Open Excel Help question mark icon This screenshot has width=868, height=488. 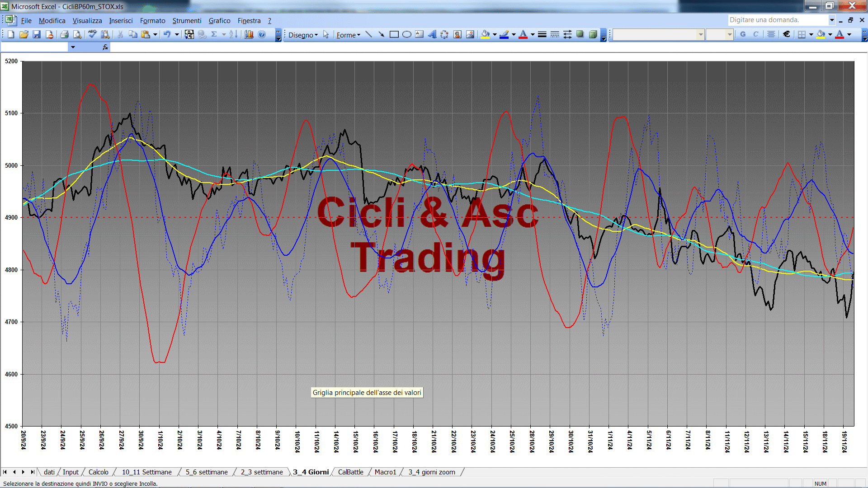(x=262, y=34)
